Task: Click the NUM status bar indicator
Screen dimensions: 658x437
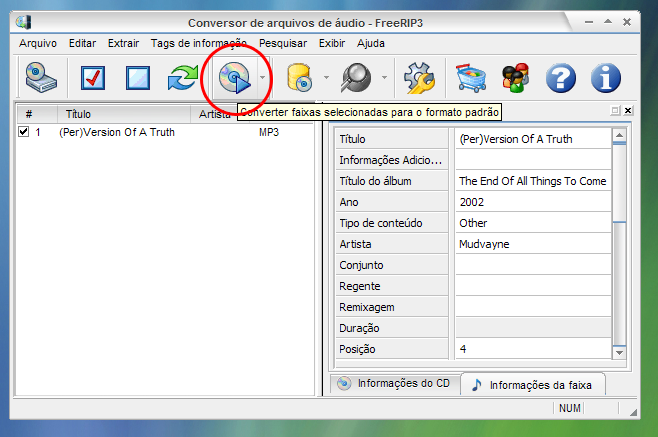Action: tap(569, 408)
